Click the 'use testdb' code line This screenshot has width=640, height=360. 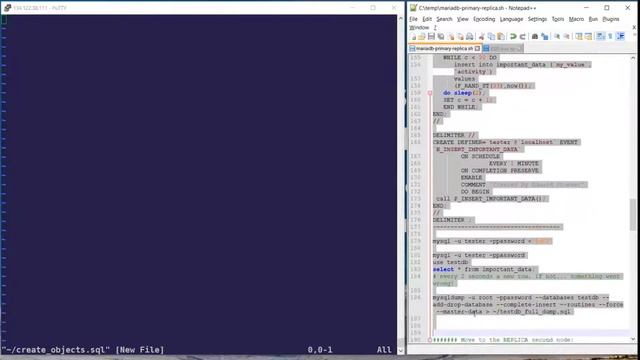[451, 262]
